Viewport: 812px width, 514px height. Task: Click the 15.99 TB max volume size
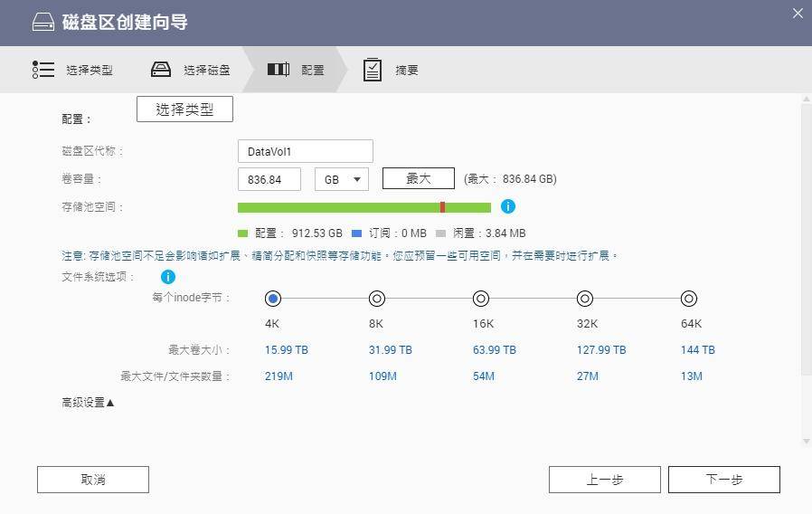tap(287, 349)
